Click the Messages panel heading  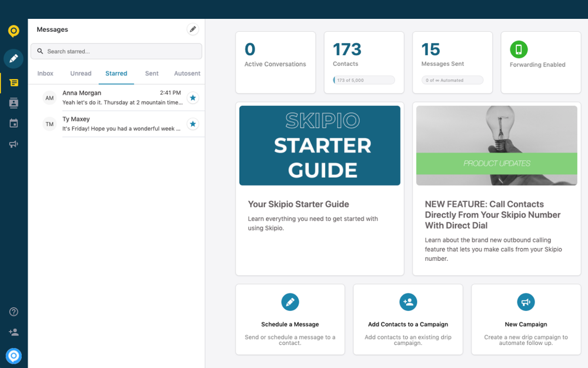pyautogui.click(x=52, y=29)
